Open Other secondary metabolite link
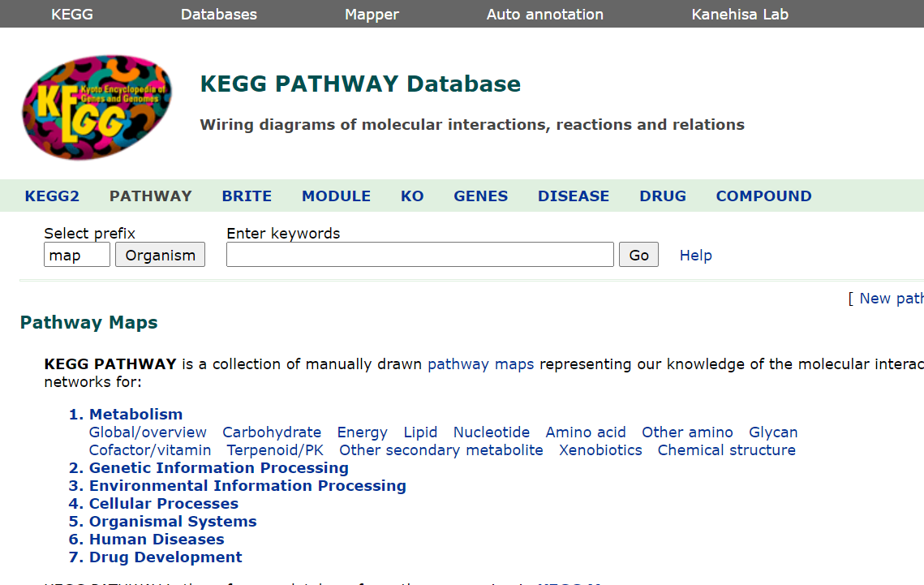This screenshot has height=585, width=924. tap(441, 450)
